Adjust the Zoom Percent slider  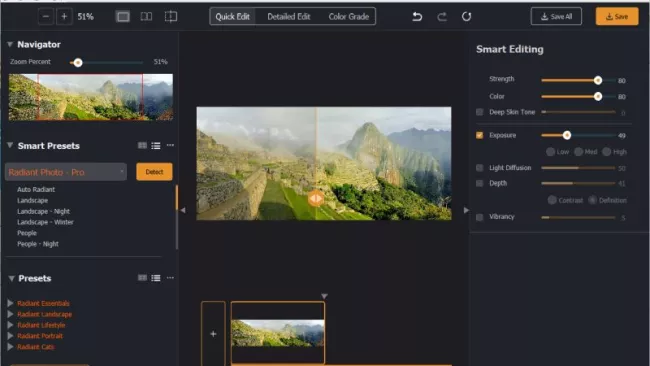coord(107,63)
